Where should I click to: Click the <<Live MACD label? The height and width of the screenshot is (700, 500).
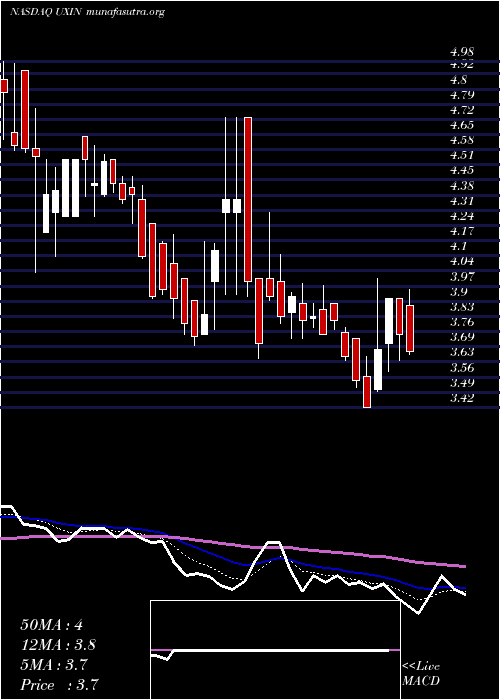[x=421, y=674]
